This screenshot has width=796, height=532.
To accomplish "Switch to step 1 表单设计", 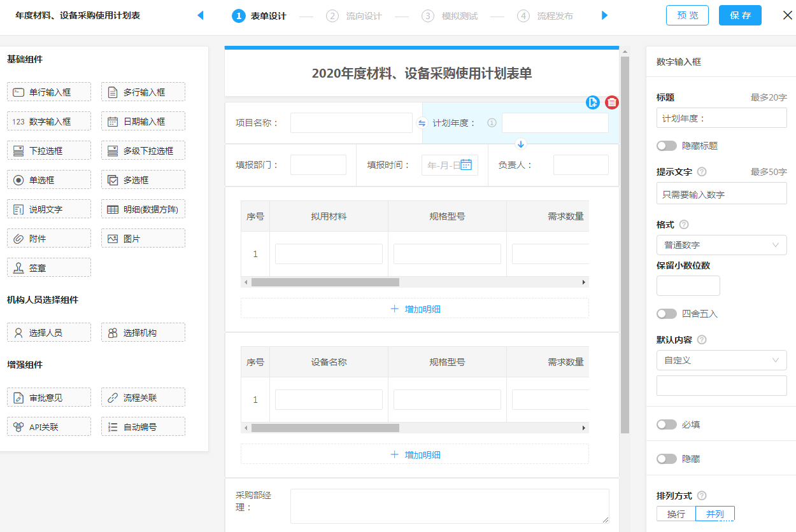I will [x=259, y=16].
